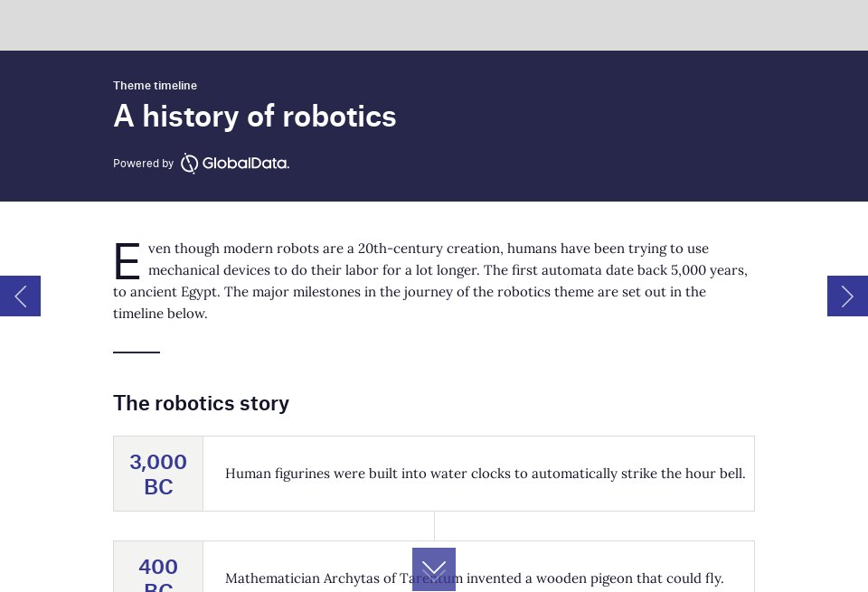Image resolution: width=868 pixels, height=592 pixels.
Task: Click 'The robotics story' section heading
Action: click(201, 403)
